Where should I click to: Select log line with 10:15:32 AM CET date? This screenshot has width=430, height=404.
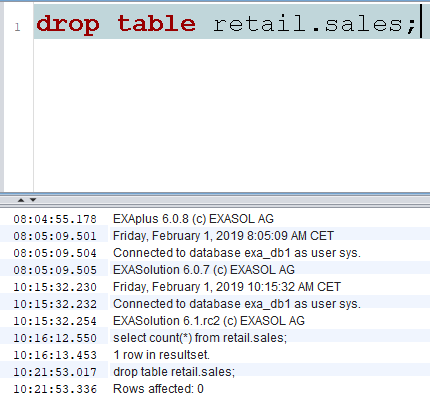(x=227, y=287)
